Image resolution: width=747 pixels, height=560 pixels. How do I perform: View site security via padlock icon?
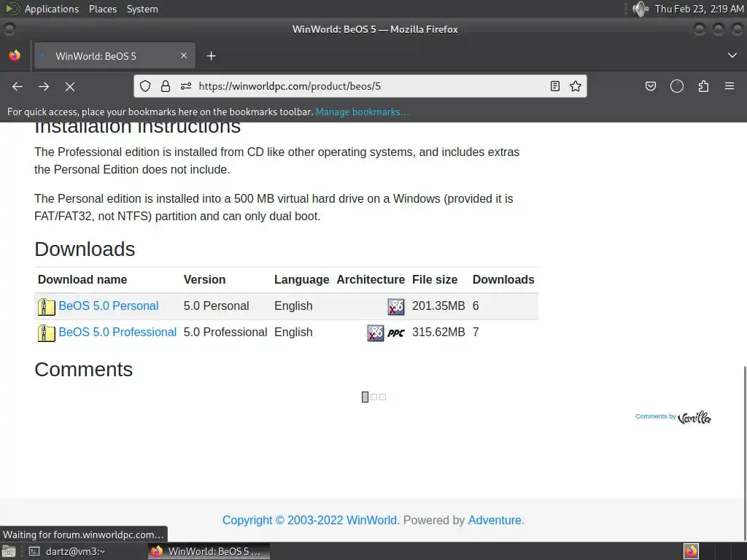pos(166,86)
